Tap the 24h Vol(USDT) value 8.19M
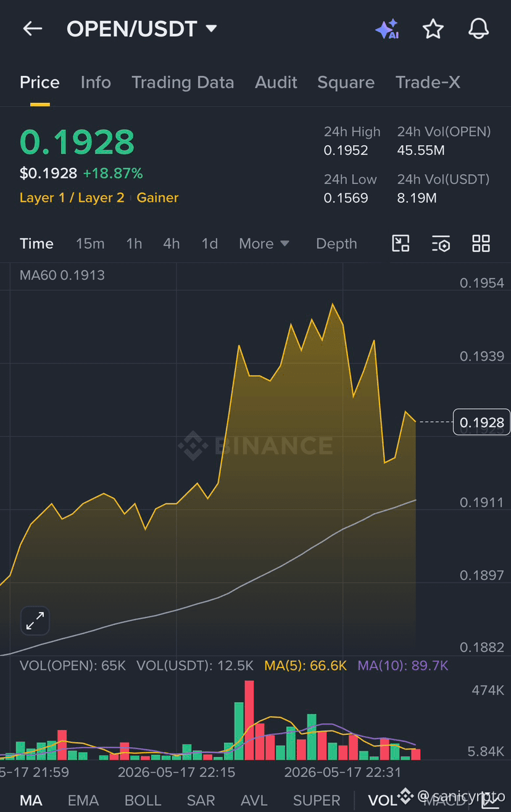 (417, 198)
